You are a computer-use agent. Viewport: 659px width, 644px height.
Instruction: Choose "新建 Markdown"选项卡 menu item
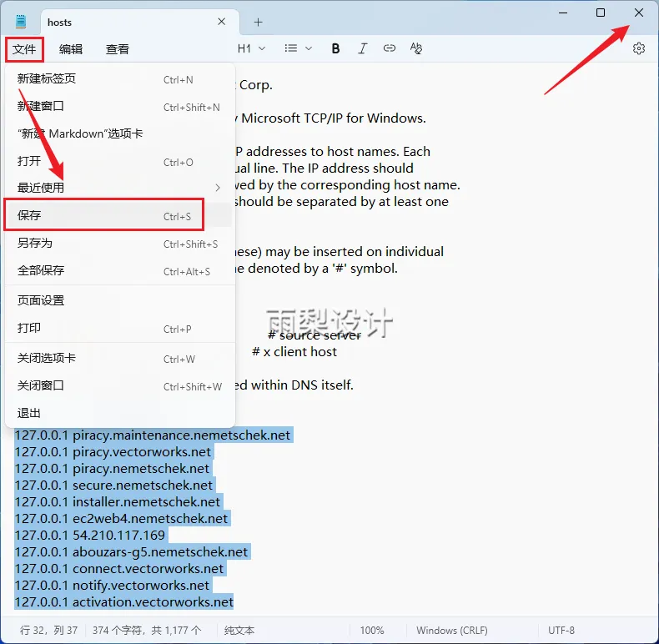(118, 133)
